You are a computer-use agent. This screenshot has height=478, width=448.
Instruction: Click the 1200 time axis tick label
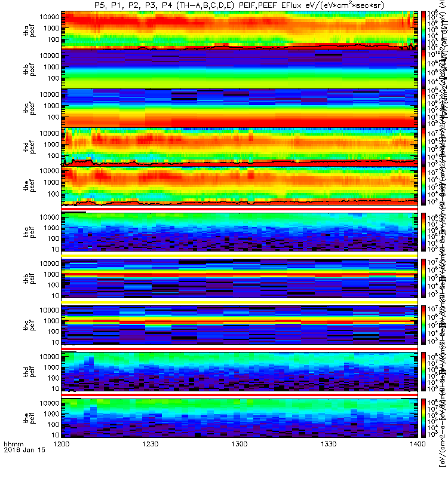(x=62, y=444)
